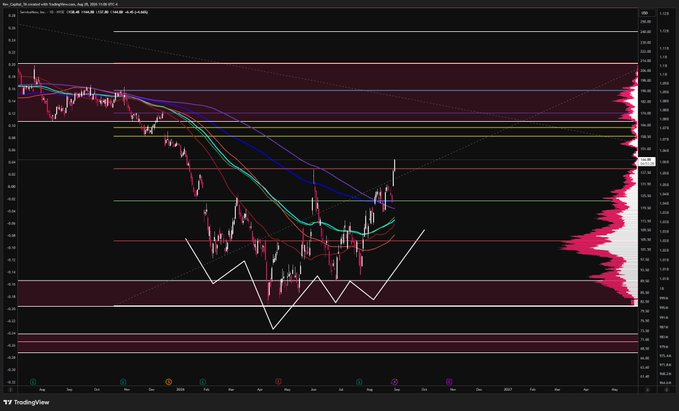This screenshot has width=679, height=411.
Task: Click the red event marker above May
Action: [x=278, y=382]
